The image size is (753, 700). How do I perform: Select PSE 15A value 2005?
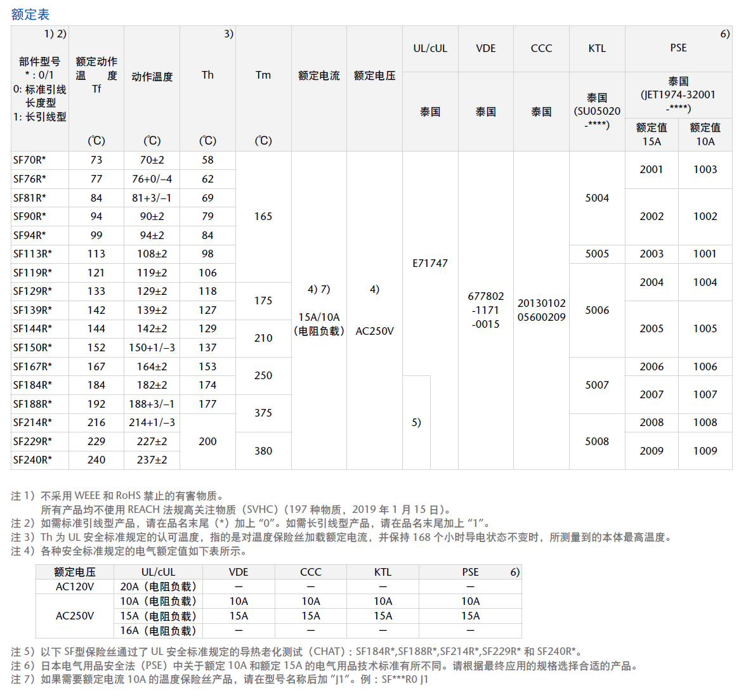[x=652, y=329]
